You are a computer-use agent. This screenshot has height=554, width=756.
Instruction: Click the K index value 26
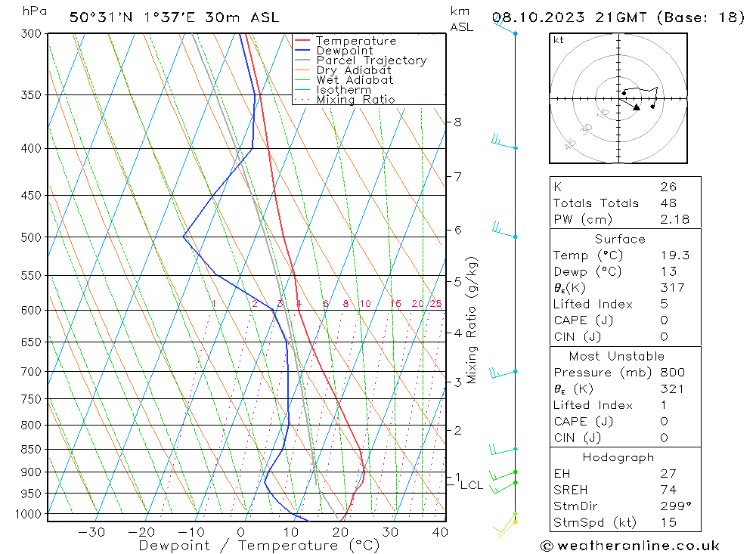(x=669, y=187)
